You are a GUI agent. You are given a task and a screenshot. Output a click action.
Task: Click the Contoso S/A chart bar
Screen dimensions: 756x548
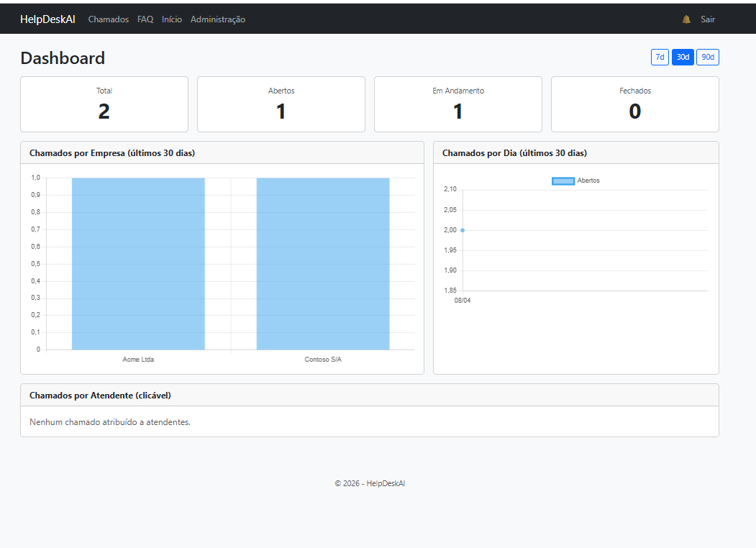[x=323, y=264]
